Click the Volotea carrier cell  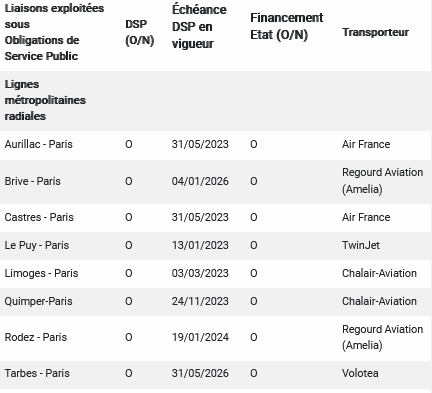360,373
